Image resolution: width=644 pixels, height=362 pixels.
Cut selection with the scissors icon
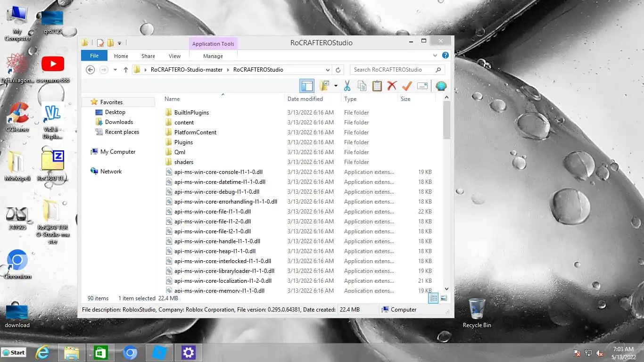click(x=347, y=86)
